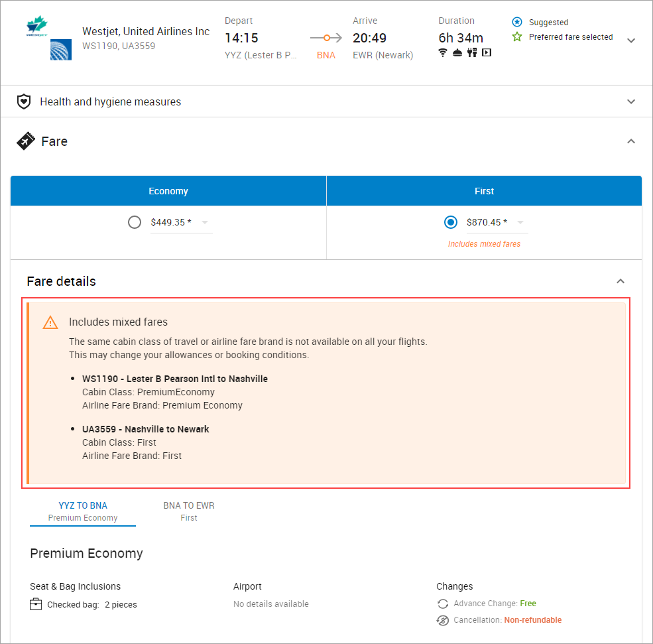Click the Economy column header
Image resolution: width=653 pixels, height=644 pixels.
(x=168, y=191)
